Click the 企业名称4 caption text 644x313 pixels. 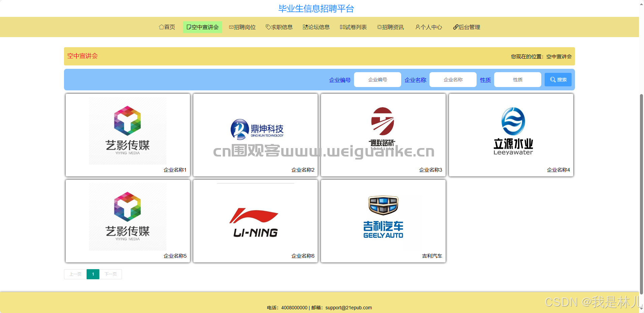point(558,170)
